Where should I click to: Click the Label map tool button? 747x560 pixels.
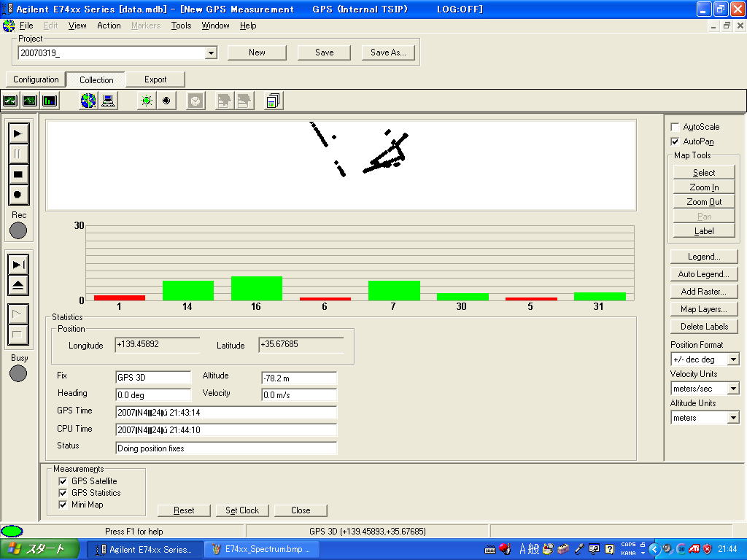tap(704, 231)
